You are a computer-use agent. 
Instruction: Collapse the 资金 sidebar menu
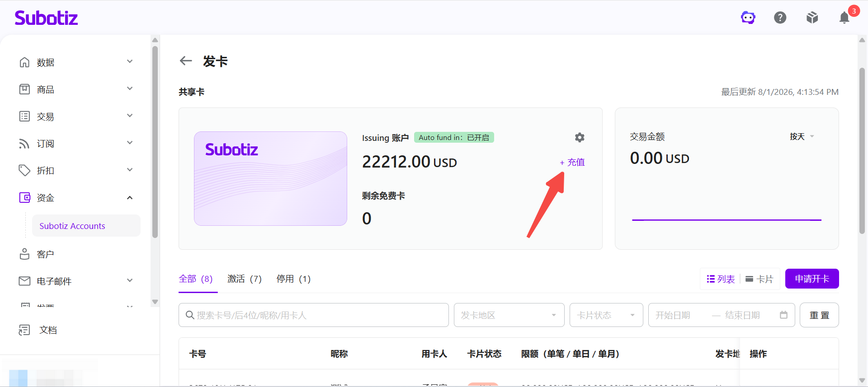(x=130, y=198)
